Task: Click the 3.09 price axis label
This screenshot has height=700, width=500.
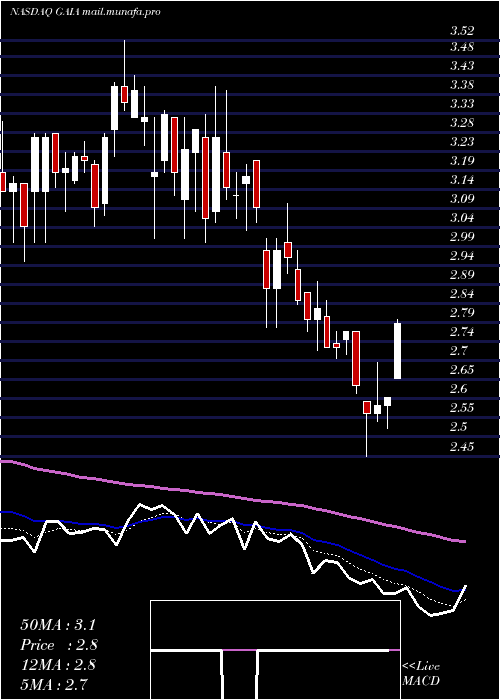Action: [462, 198]
